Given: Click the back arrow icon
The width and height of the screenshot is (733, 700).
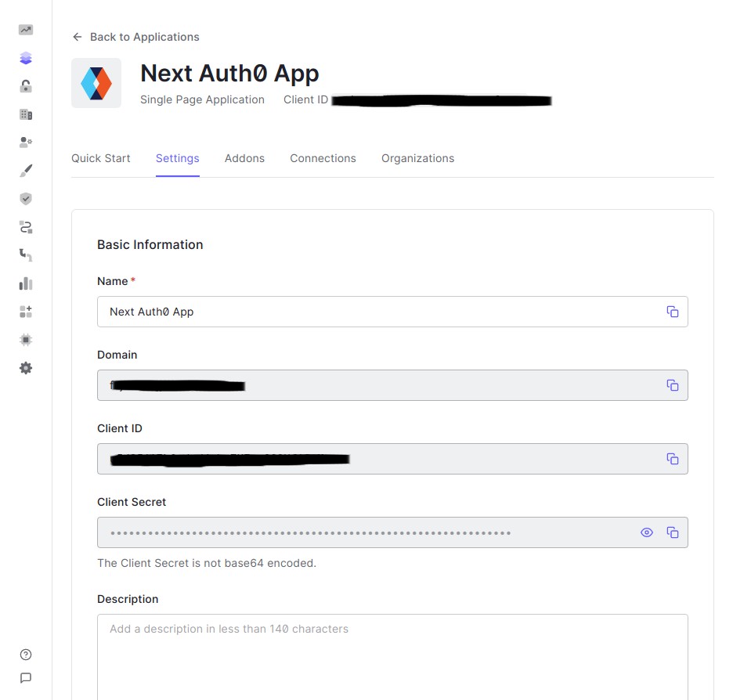Looking at the screenshot, I should coord(77,37).
